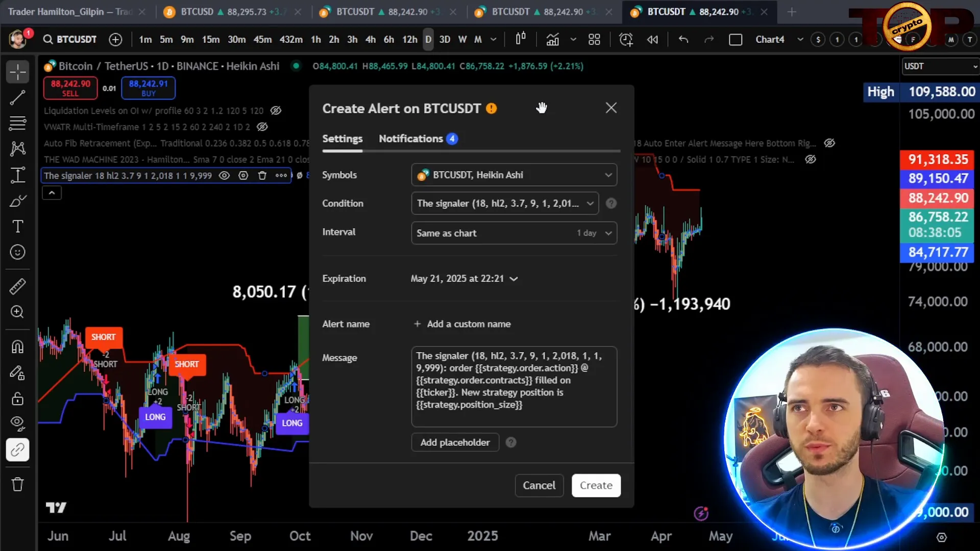Open the Symbols dropdown in alert dialog
The image size is (980, 551).
click(514, 175)
